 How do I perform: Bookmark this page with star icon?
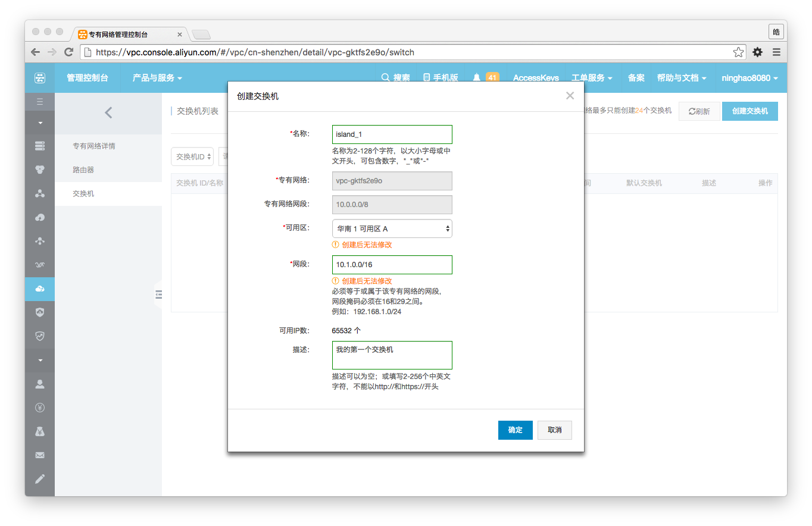[x=738, y=52]
